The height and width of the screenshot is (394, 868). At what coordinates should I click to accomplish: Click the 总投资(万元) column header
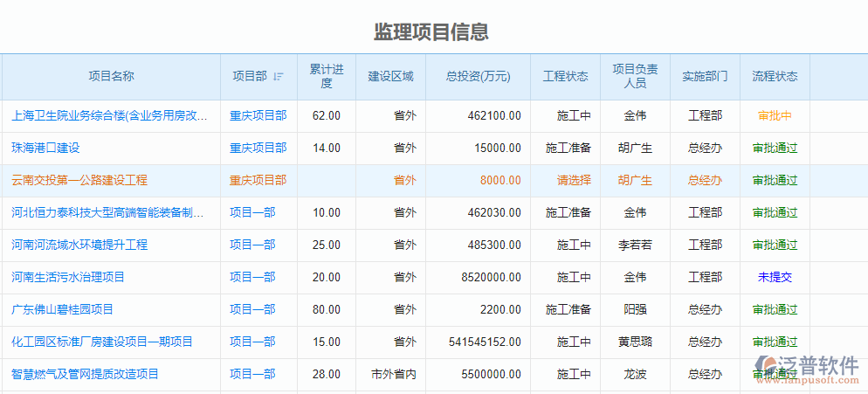click(478, 77)
